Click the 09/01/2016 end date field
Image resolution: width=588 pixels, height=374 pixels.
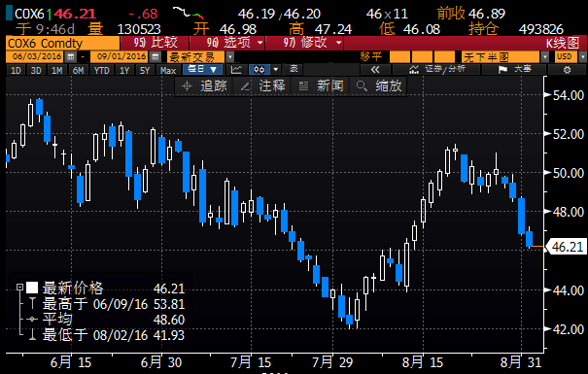[120, 57]
